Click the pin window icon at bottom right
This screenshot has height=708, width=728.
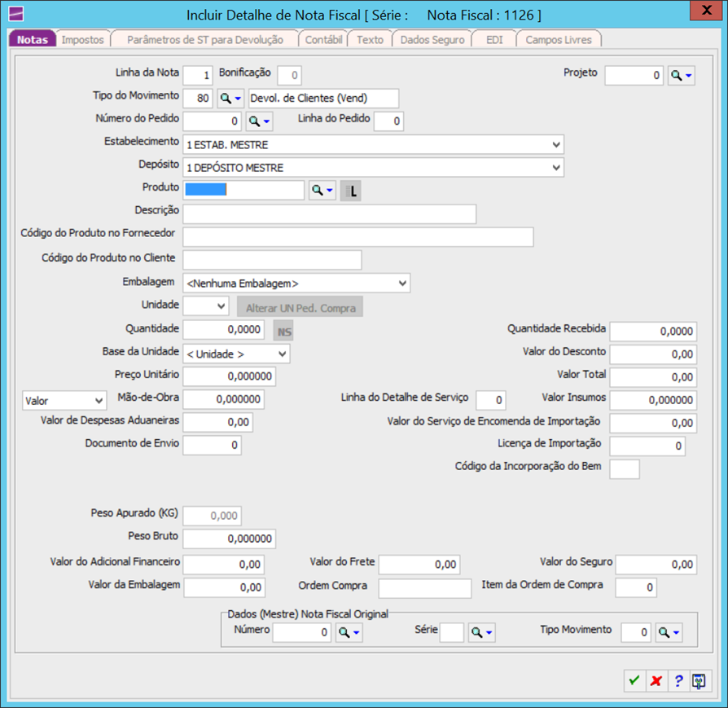tap(699, 681)
